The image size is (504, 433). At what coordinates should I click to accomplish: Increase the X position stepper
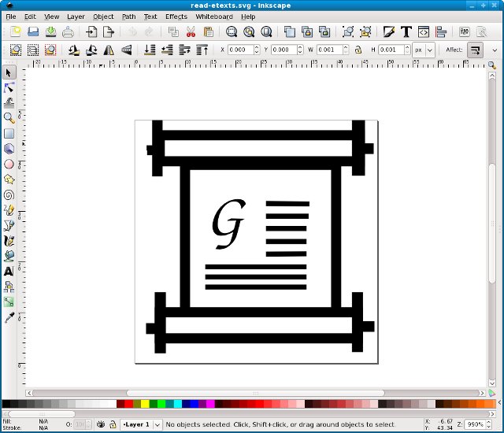(x=257, y=47)
